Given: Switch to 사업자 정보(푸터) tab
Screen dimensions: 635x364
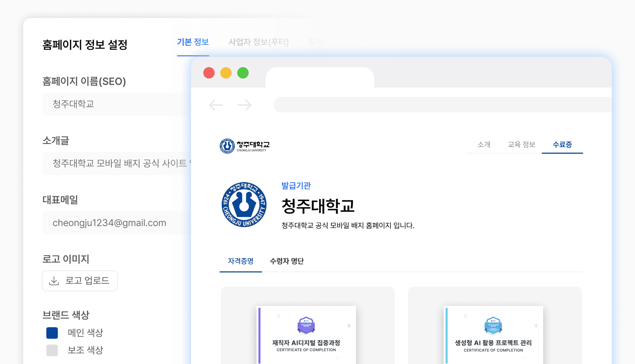Looking at the screenshot, I should pos(258,42).
